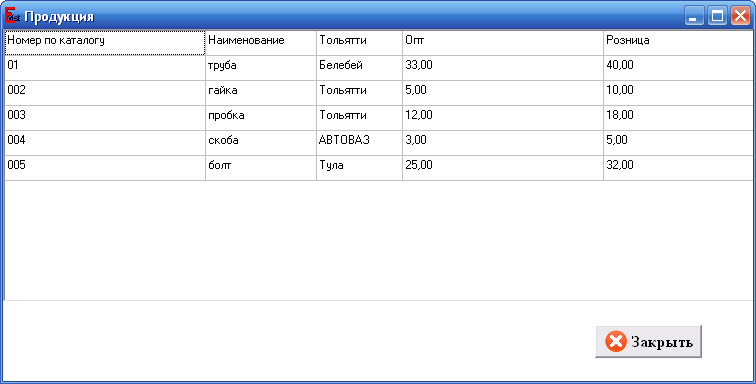Click the 'скоба' name cell

261,143
